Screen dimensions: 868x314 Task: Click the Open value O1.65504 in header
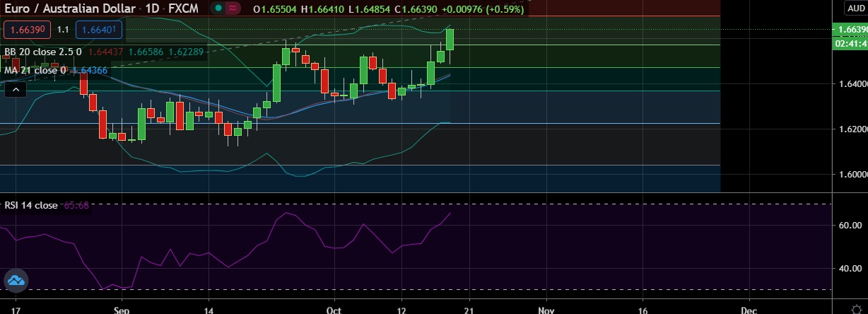coord(276,9)
